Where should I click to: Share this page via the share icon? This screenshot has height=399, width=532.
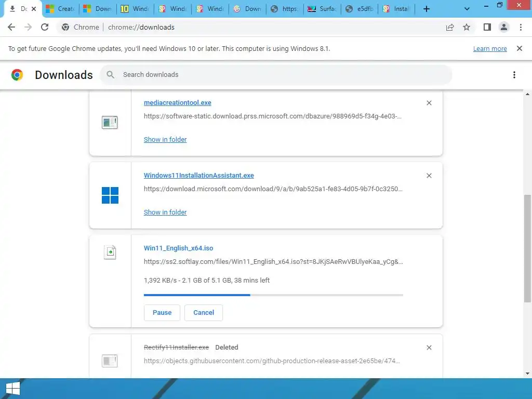(x=450, y=27)
